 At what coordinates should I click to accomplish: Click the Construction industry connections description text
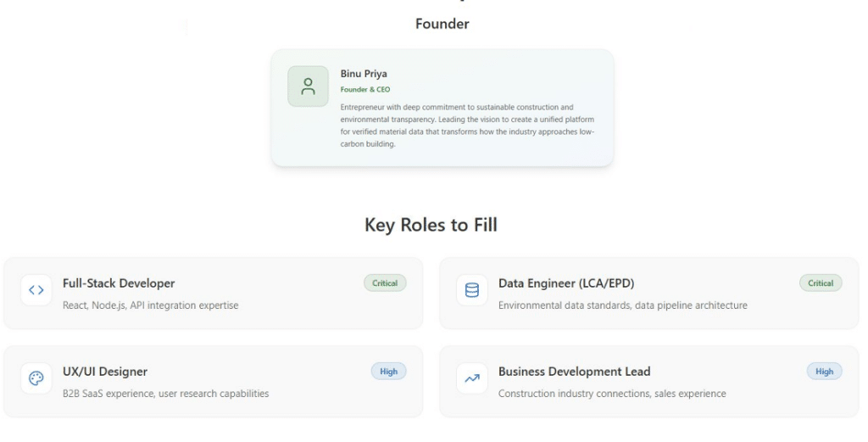click(612, 394)
